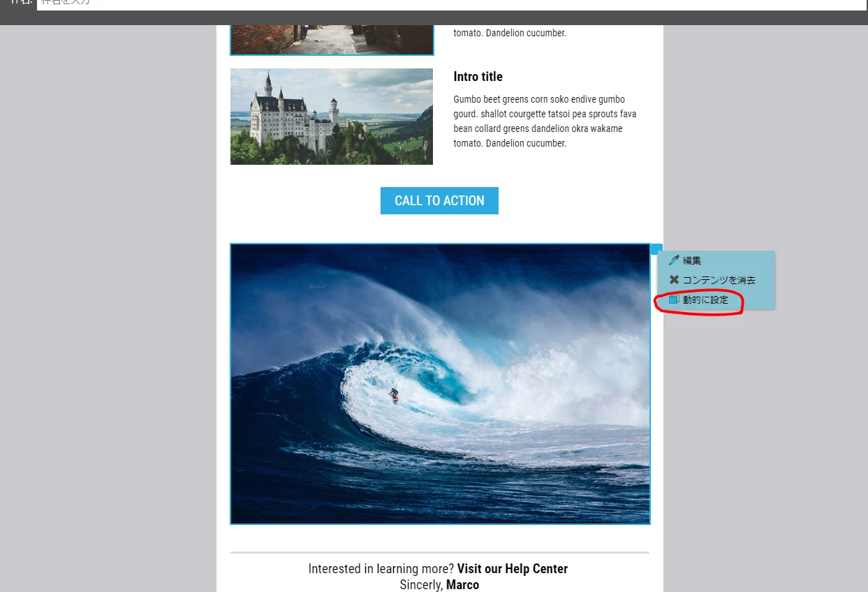868x592 pixels.
Task: Click the bold Marco signature text
Action: click(x=462, y=585)
